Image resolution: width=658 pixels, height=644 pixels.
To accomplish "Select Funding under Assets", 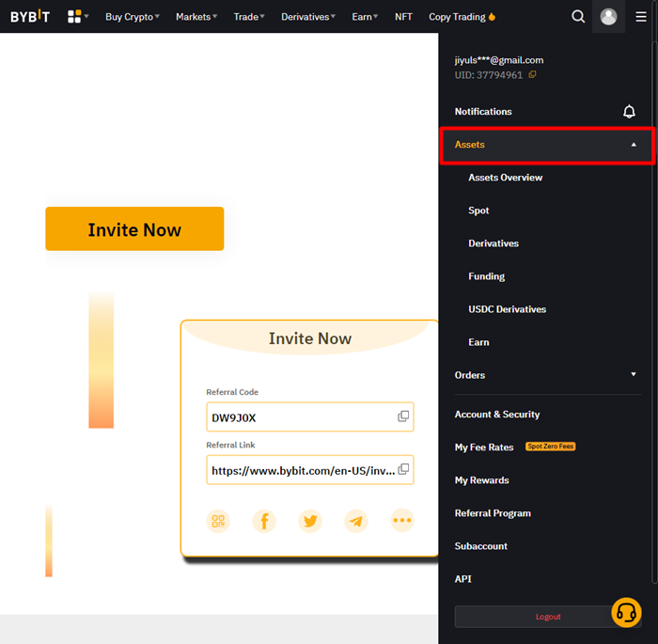I will [486, 276].
